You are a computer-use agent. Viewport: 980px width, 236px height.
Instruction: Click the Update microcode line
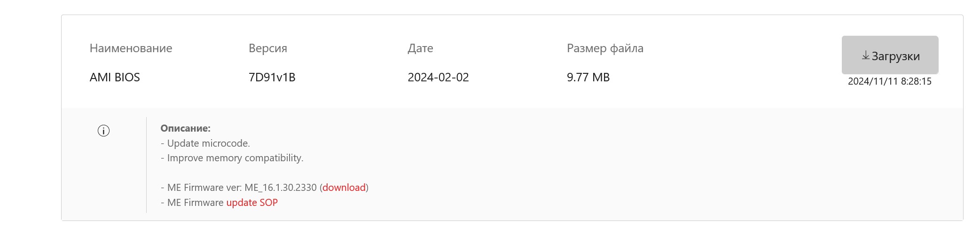pos(207,143)
